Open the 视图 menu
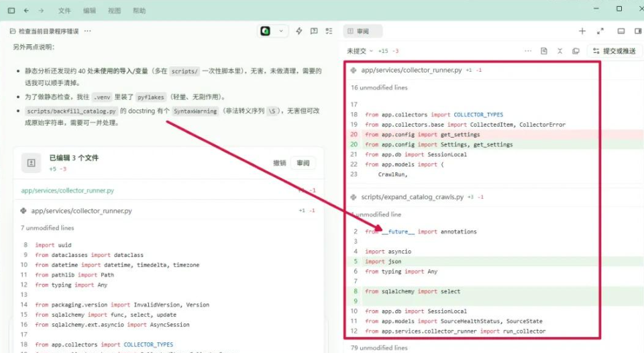The image size is (644, 353). coord(114,11)
